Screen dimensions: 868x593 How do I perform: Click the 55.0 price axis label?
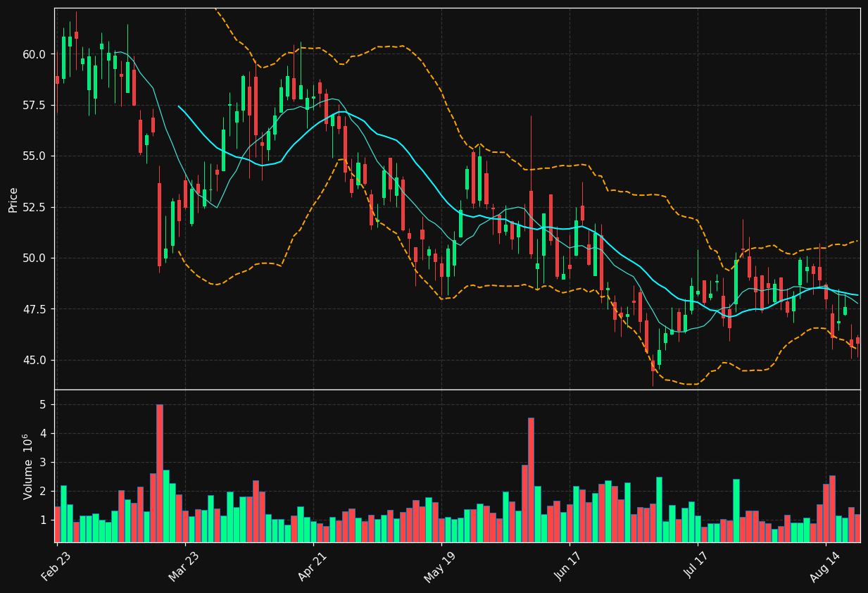(x=34, y=156)
